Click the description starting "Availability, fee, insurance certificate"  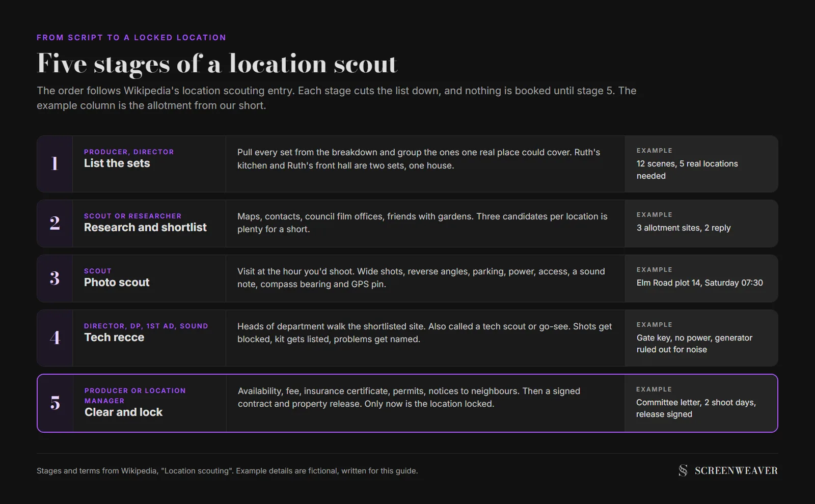409,397
